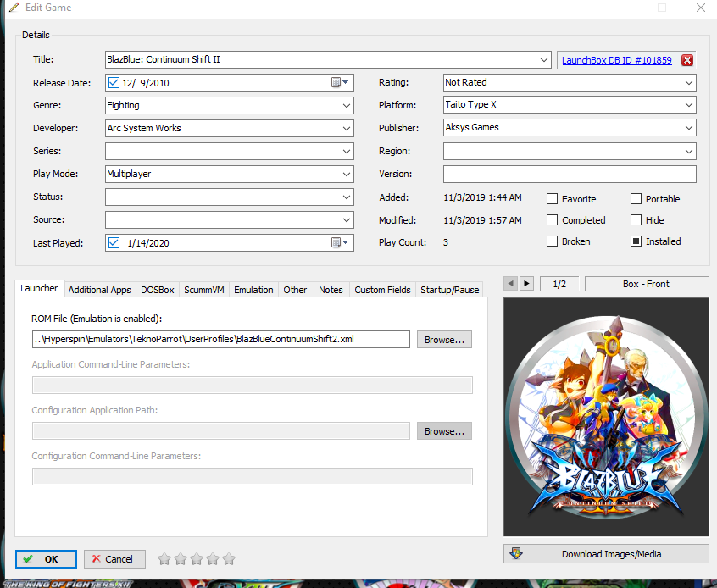717x588 pixels.
Task: Expand the Play Mode dropdown
Action: click(x=347, y=175)
